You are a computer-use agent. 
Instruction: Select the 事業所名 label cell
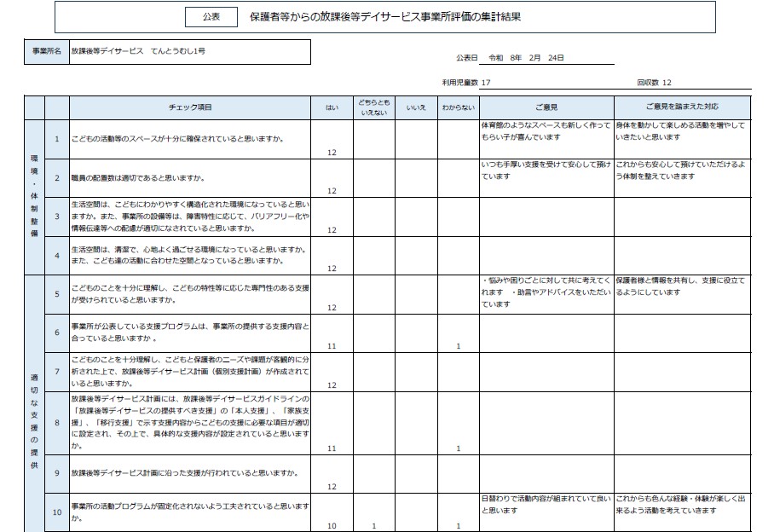pyautogui.click(x=47, y=52)
